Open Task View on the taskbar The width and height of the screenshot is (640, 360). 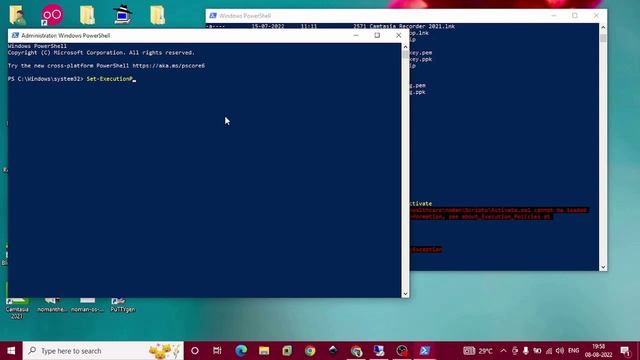(217, 351)
